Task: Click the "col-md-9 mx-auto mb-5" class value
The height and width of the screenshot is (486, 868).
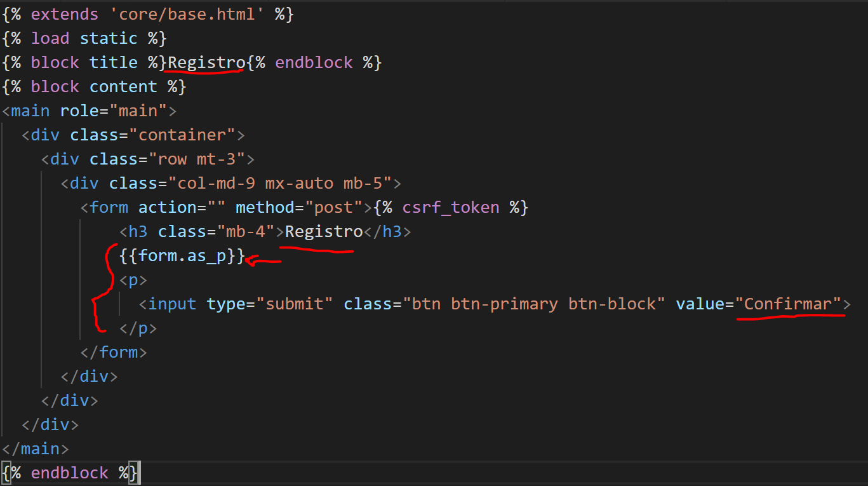Action: (280, 183)
